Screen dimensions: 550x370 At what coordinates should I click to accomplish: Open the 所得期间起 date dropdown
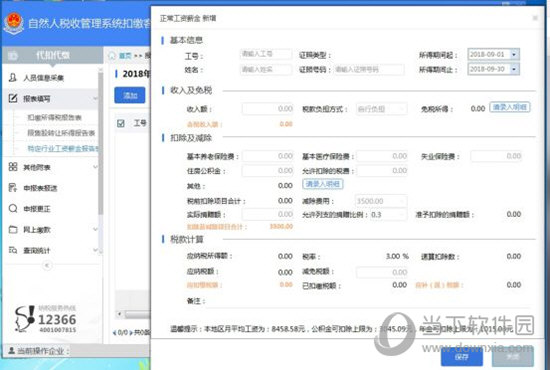(x=514, y=54)
